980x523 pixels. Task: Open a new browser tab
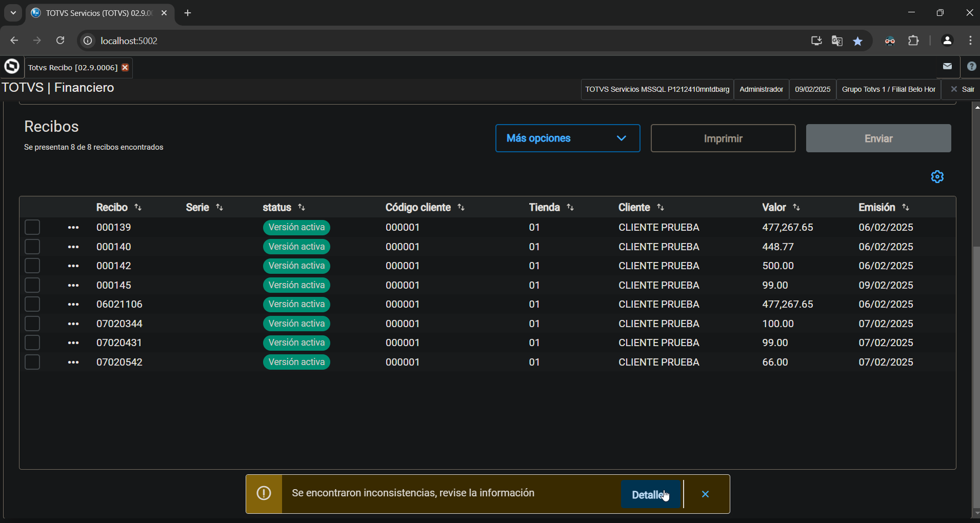click(188, 13)
